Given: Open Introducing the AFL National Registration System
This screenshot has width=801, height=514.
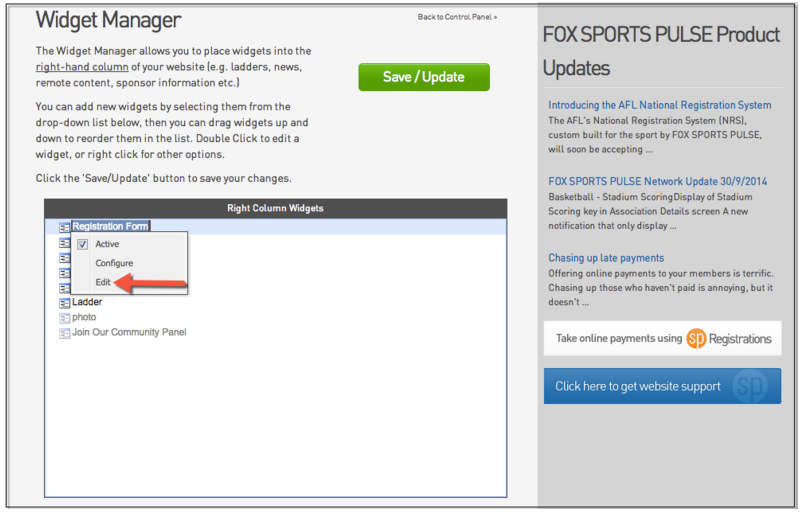Looking at the screenshot, I should tap(659, 105).
